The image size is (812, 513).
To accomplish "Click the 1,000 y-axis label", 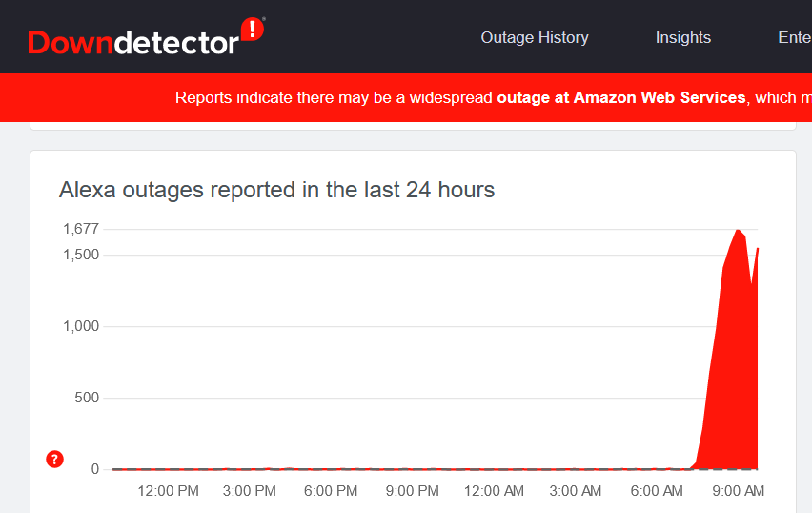I will coord(81,326).
